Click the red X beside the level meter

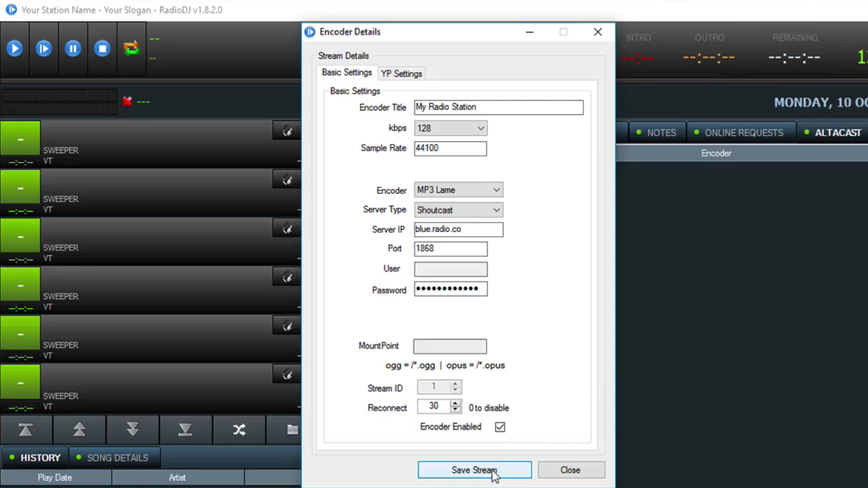127,102
